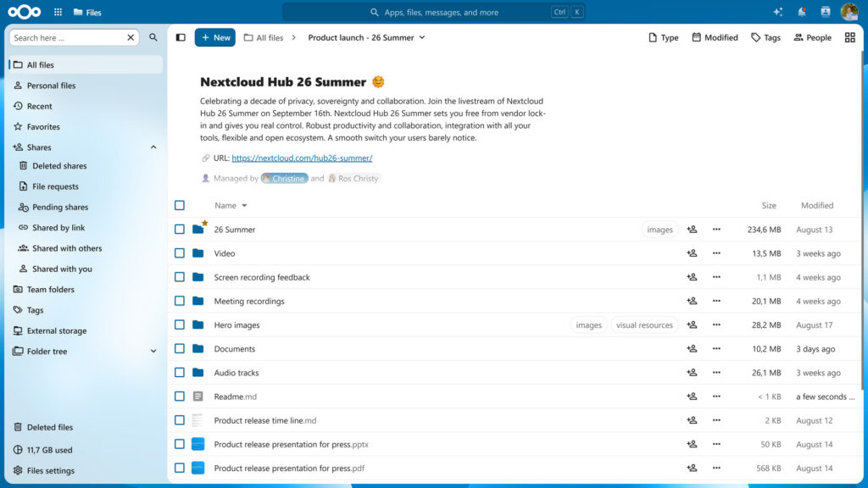Viewport: 868px width, 488px height.
Task: Click the sidebar search magnifier icon
Action: click(153, 37)
